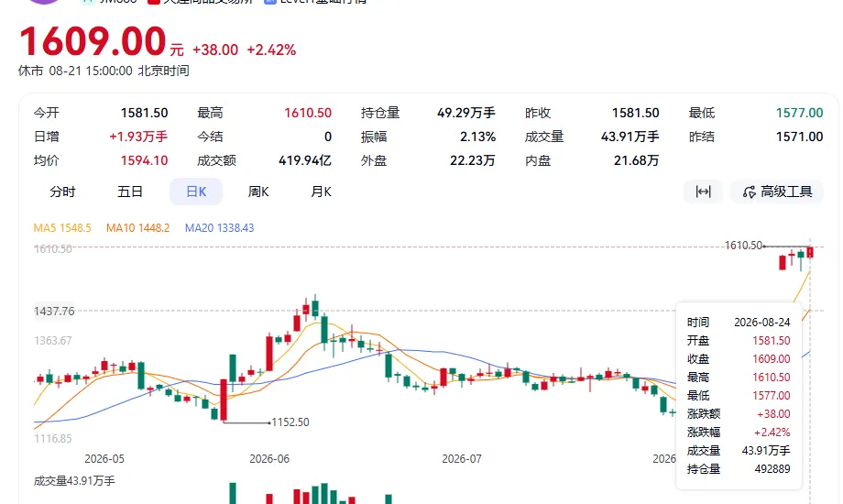Click the 1610.50 high price marker on chart
Viewport: 843px width, 504px height.
[x=743, y=246]
